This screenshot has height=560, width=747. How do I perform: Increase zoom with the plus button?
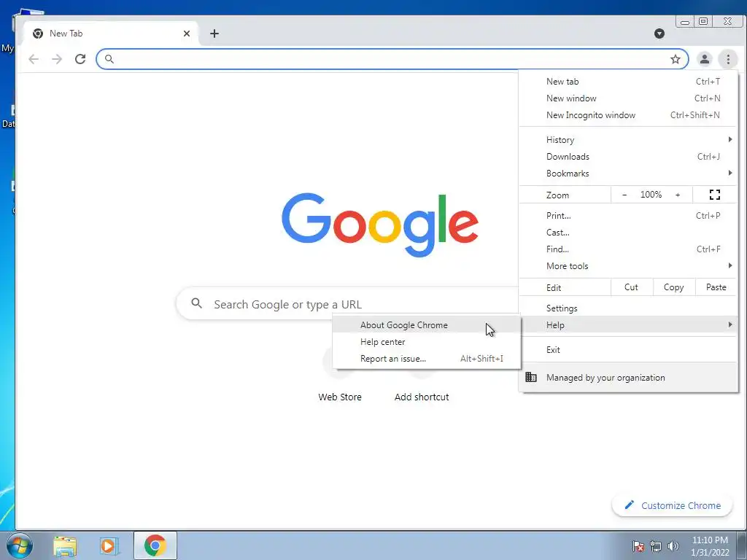point(678,194)
